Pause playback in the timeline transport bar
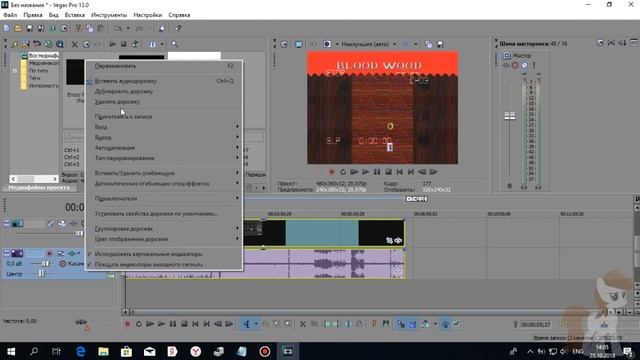640x360 pixels. pos(173,324)
